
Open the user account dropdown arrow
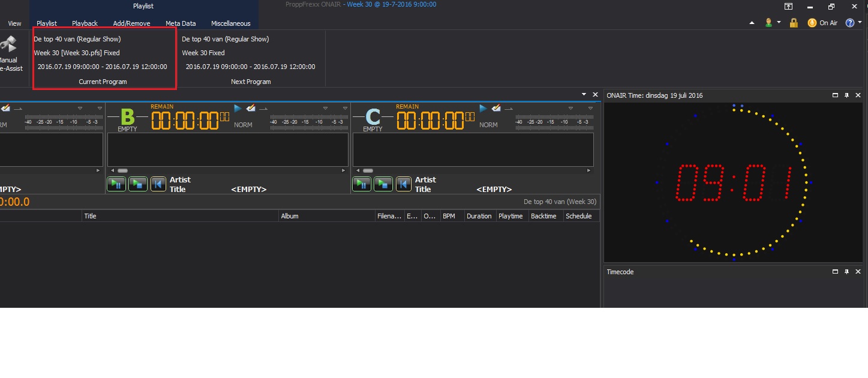779,23
